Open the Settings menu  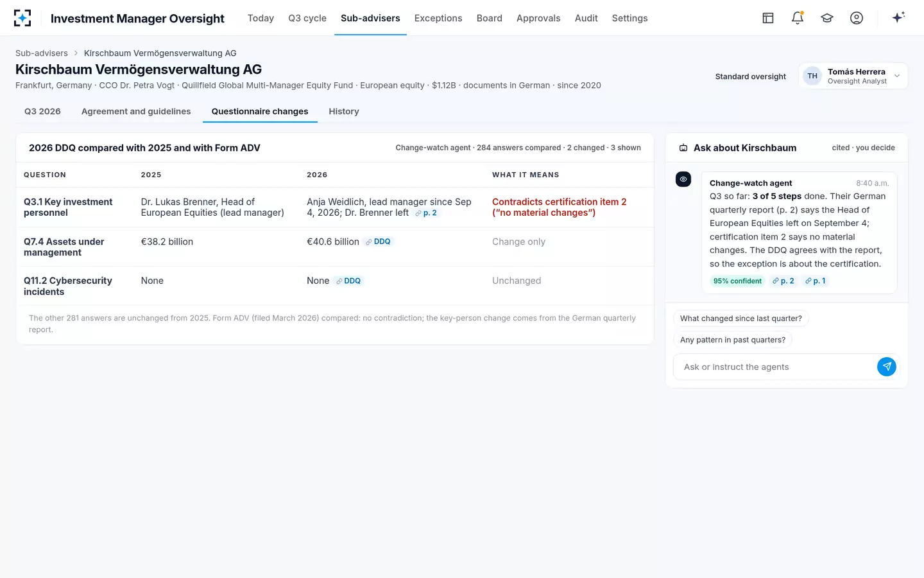click(630, 18)
